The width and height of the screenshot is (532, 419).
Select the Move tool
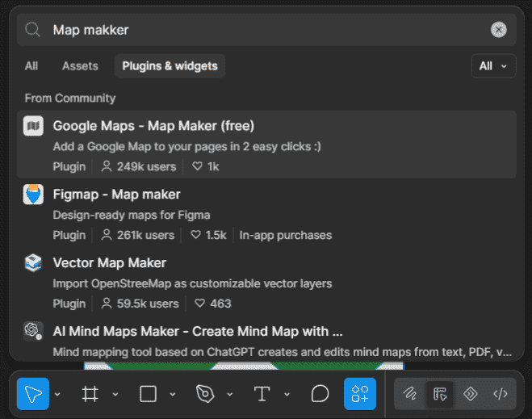pos(33,394)
